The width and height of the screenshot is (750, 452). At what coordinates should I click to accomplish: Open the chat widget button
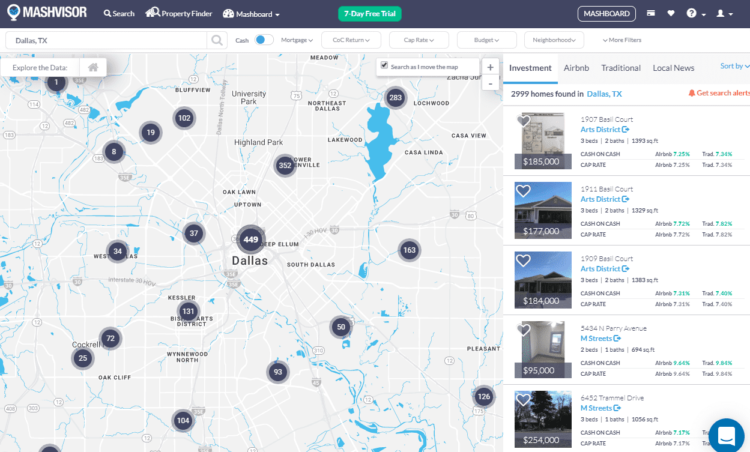(727, 435)
